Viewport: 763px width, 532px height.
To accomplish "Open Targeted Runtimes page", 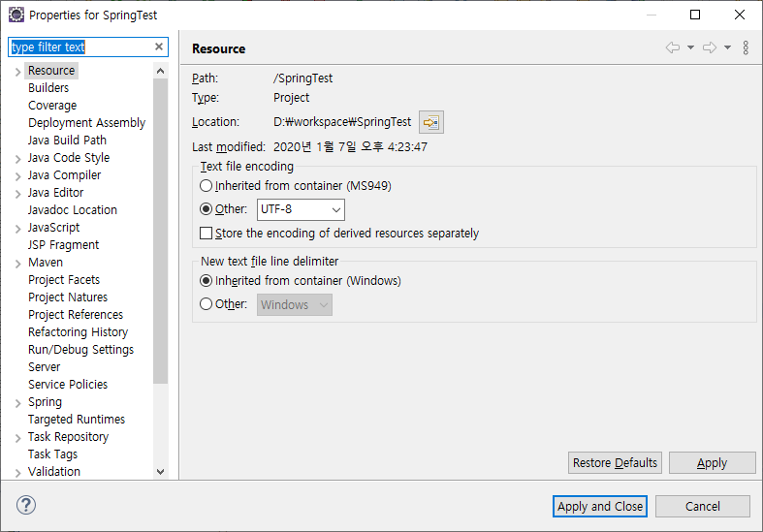I will click(77, 420).
